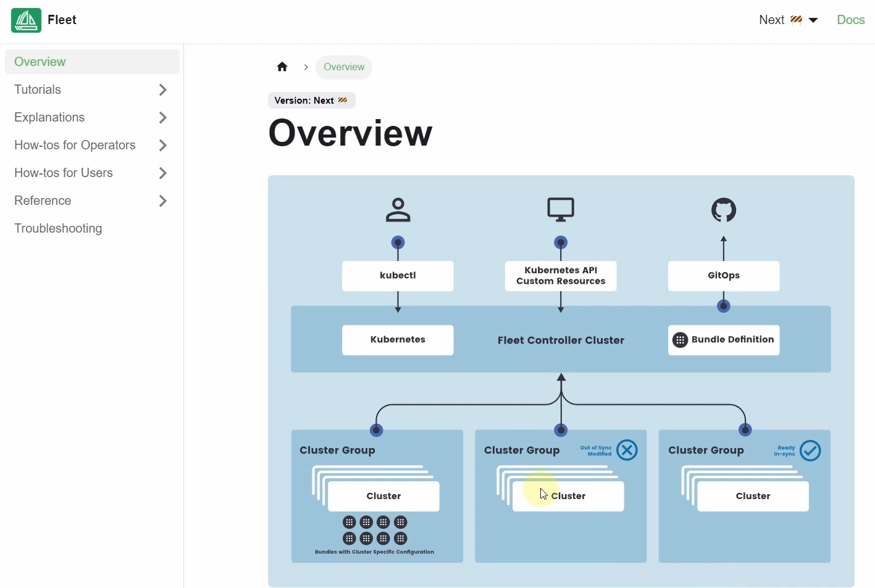Open the Docs link in navbar
875x588 pixels.
pos(850,20)
